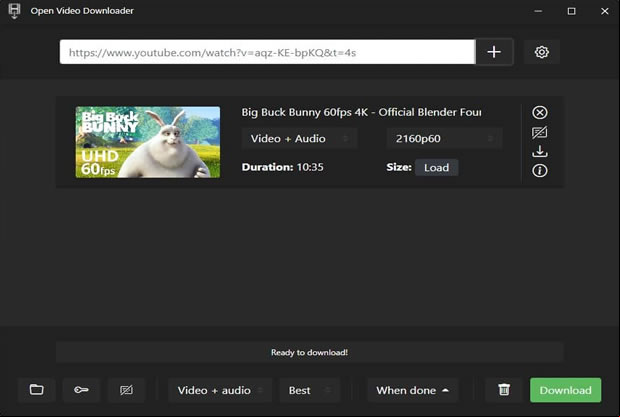Focus the YouTube URL input field
The width and height of the screenshot is (620, 417).
(267, 52)
